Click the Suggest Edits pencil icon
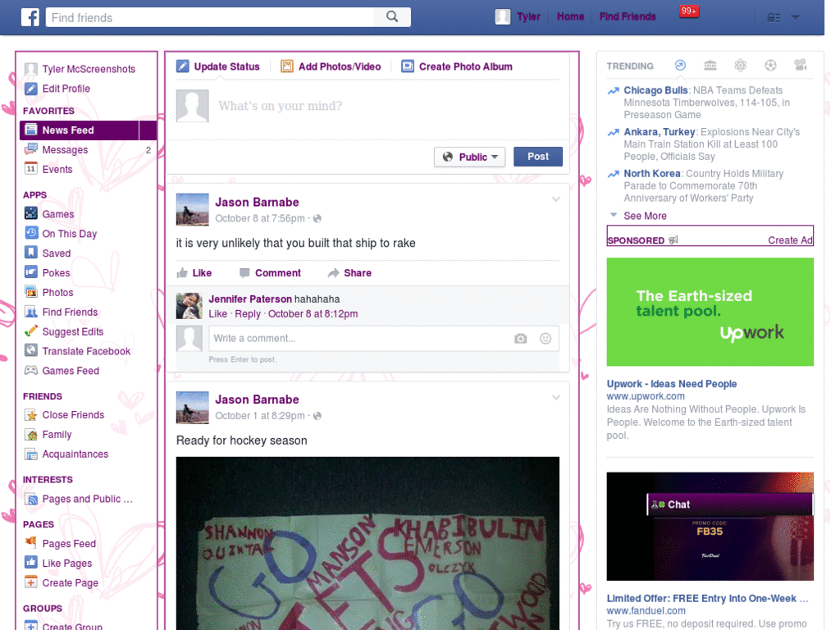The image size is (840, 630). tap(31, 331)
